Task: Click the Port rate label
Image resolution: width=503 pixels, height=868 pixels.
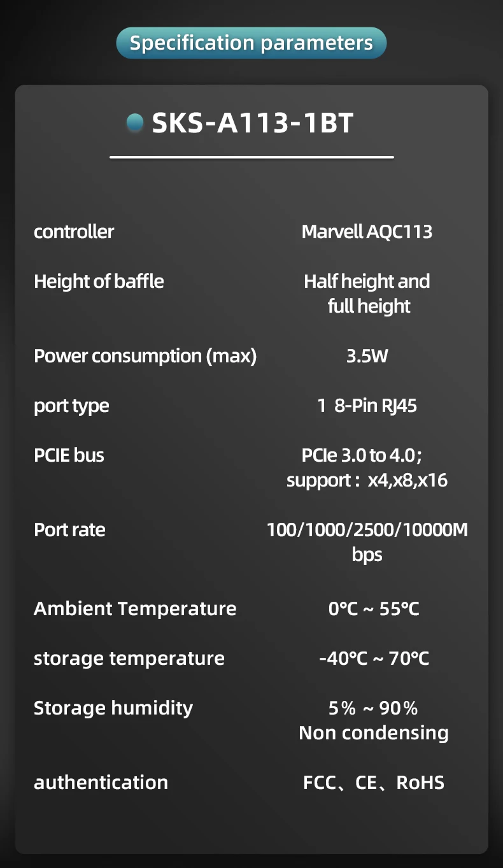Action: (69, 530)
